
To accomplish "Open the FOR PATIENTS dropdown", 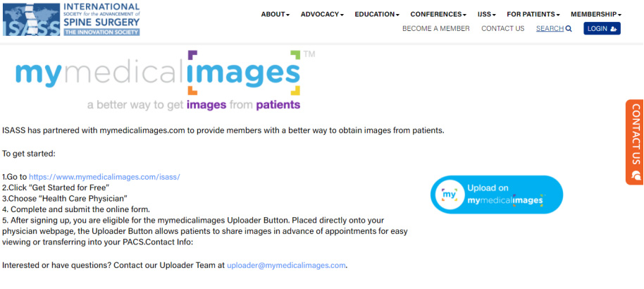I will tap(533, 14).
